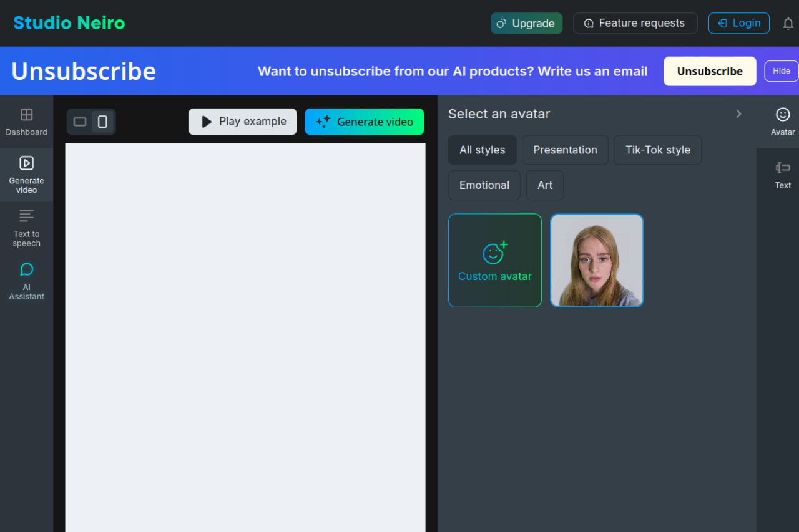Viewport: 799px width, 532px height.
Task: Click the Upgrade button
Action: pyautogui.click(x=526, y=23)
